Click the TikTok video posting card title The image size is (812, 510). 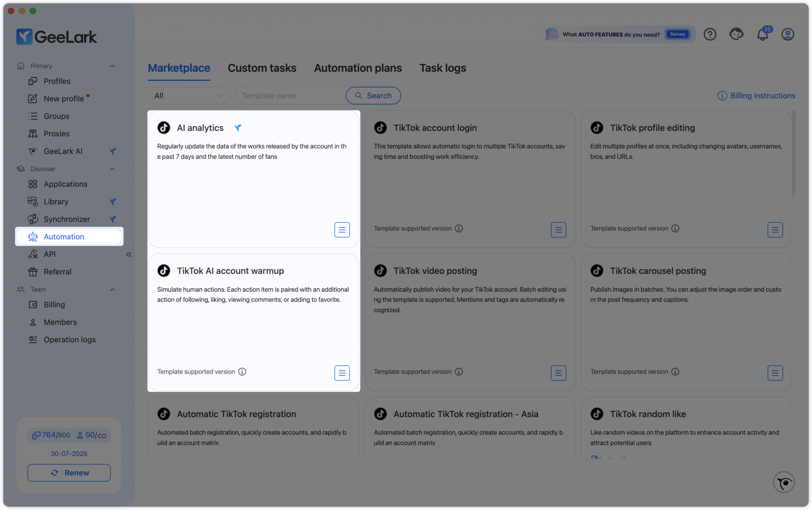(x=435, y=271)
